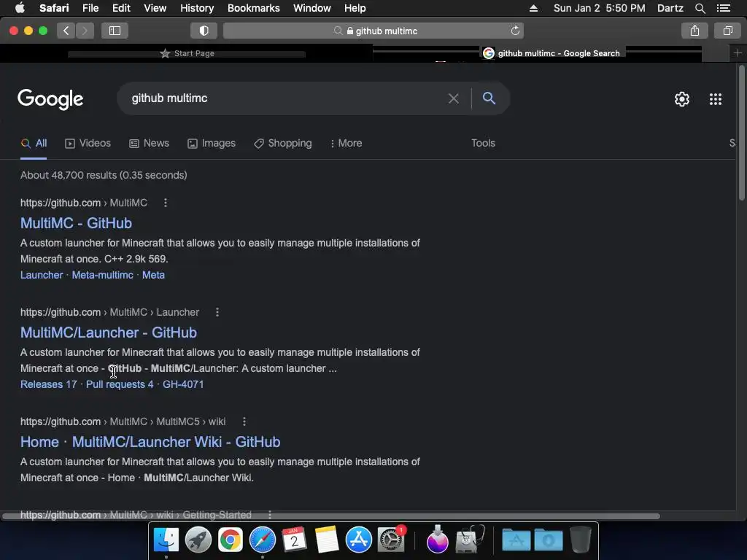
Task: Open the Bookmarks menu
Action: pos(253,8)
